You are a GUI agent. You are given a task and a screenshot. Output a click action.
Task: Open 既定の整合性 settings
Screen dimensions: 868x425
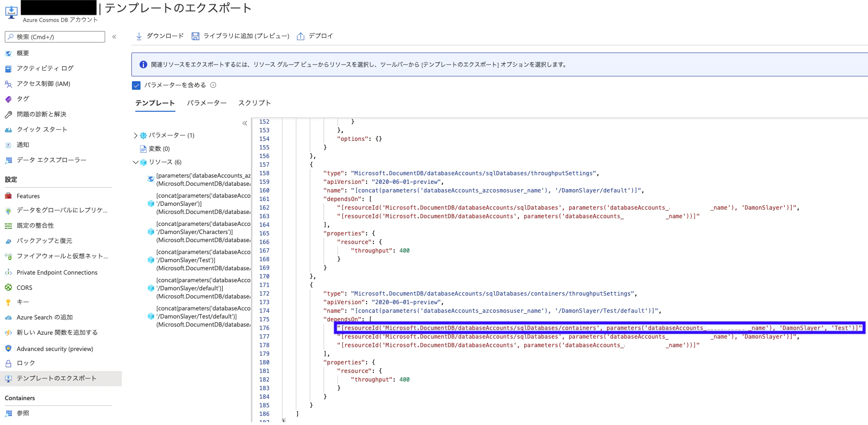coord(35,226)
